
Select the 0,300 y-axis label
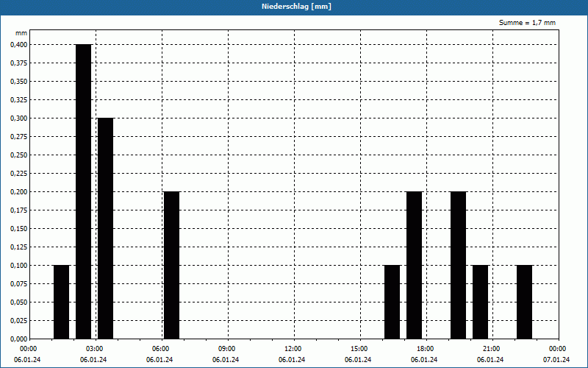pyautogui.click(x=19, y=118)
